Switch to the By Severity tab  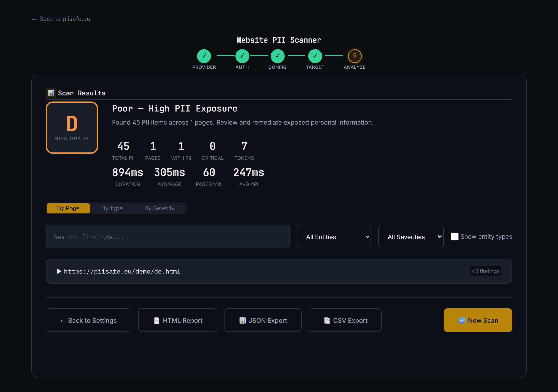tap(159, 208)
